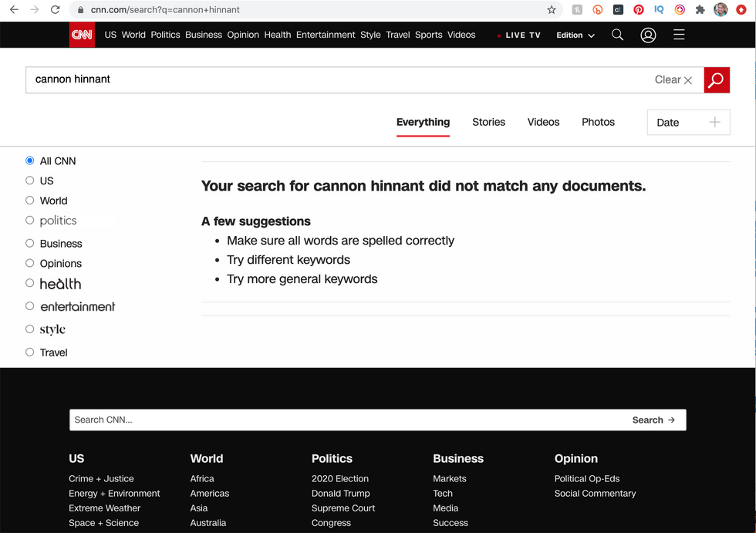
Task: Select the World radio filter
Action: click(x=30, y=201)
